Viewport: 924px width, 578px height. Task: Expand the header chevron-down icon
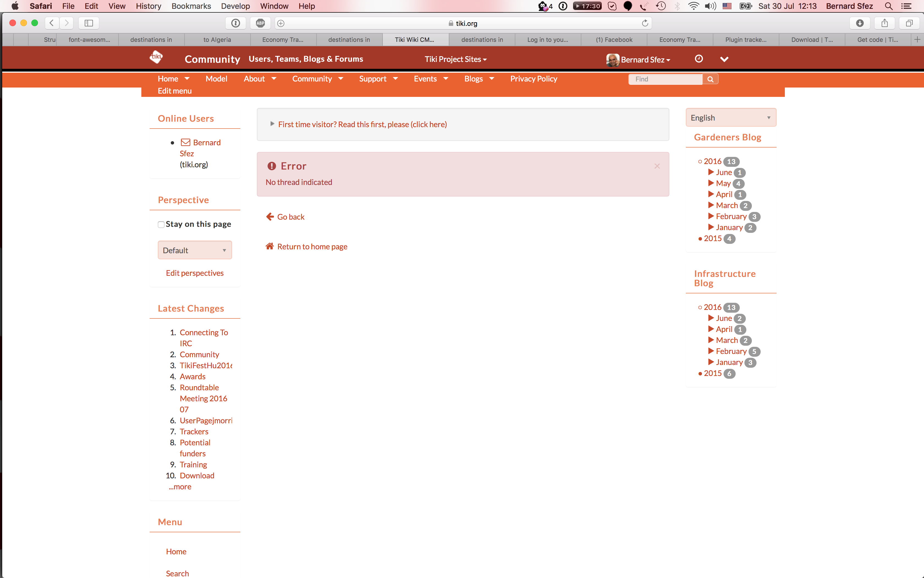(x=724, y=59)
